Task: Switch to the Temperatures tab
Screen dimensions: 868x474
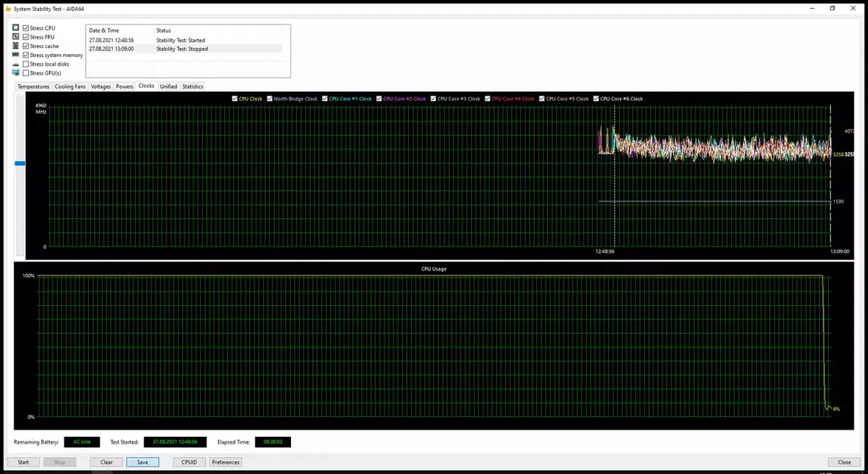Action: [x=33, y=87]
